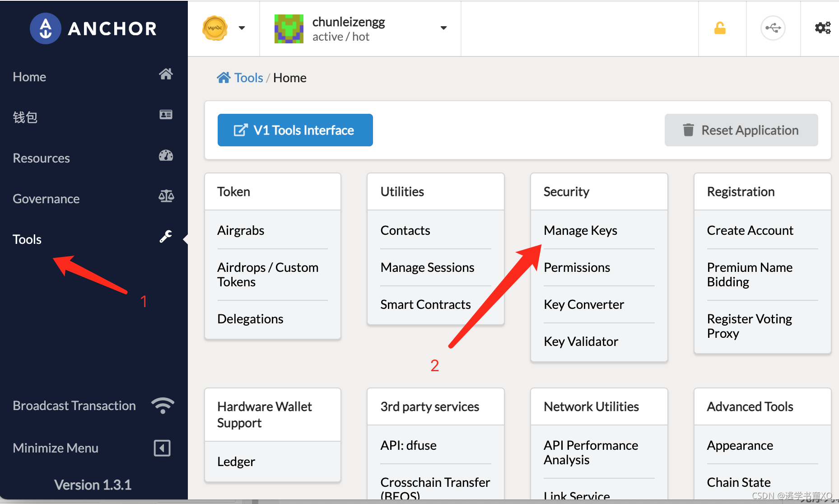Screen dimensions: 839x504
Task: Click the trash icon on Reset Application
Action: tap(688, 130)
